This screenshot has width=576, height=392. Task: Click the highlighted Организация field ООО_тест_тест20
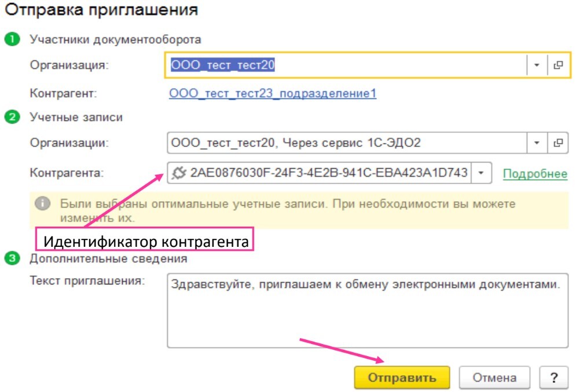click(x=345, y=65)
